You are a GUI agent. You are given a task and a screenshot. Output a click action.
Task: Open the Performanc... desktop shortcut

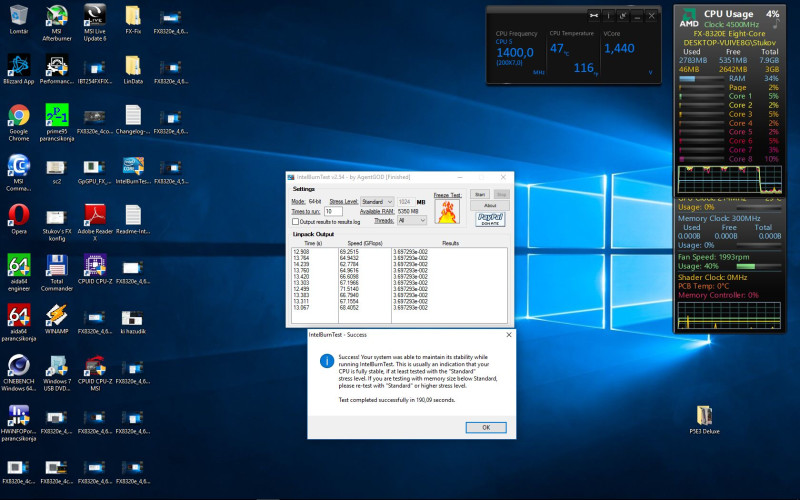pyautogui.click(x=57, y=65)
